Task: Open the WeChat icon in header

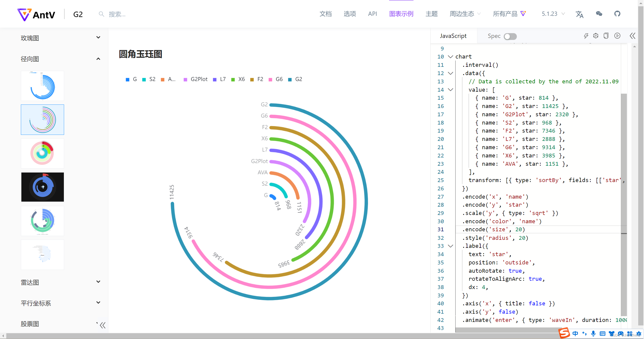Action: coord(599,14)
